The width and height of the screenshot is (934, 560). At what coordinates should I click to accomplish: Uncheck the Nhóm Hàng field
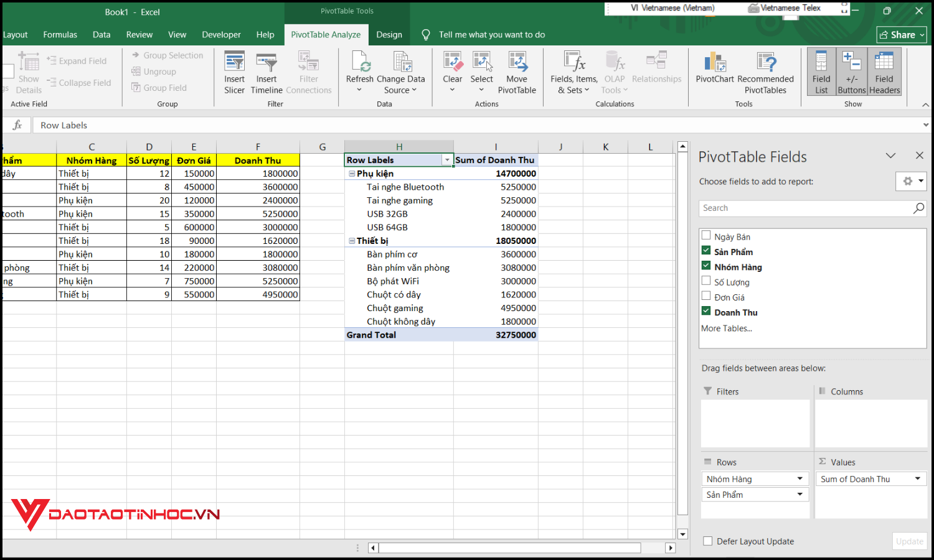click(706, 265)
